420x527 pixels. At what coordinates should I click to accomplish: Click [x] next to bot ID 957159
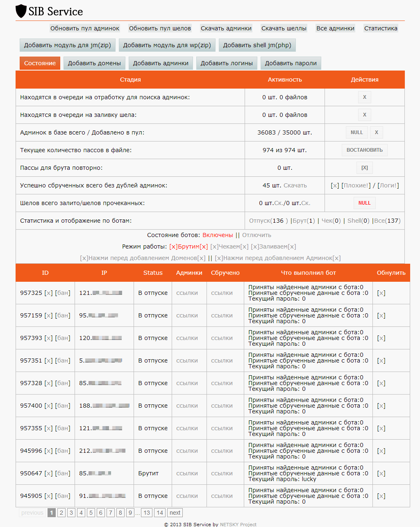coord(48,315)
